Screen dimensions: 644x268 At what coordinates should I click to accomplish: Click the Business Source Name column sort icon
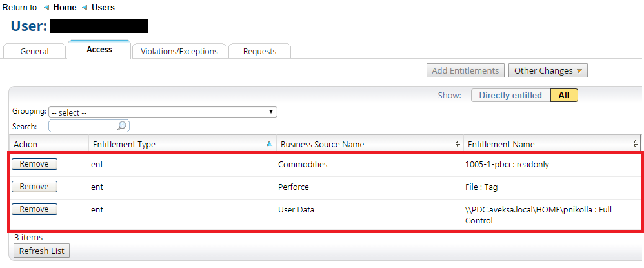click(458, 144)
